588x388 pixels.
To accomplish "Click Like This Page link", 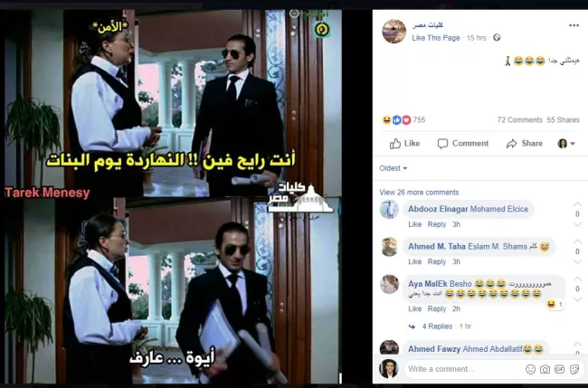I will (x=436, y=38).
